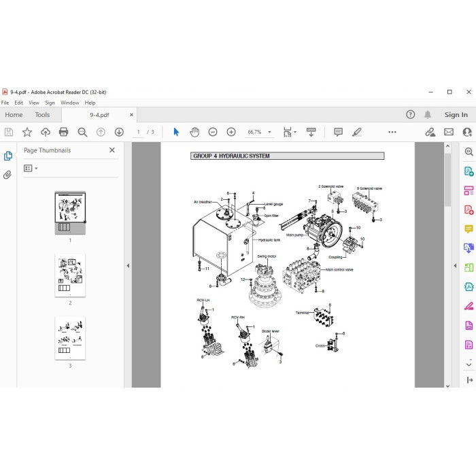The image size is (476, 476).
Task: Open the Combine Files tool icon
Action: pos(469,248)
